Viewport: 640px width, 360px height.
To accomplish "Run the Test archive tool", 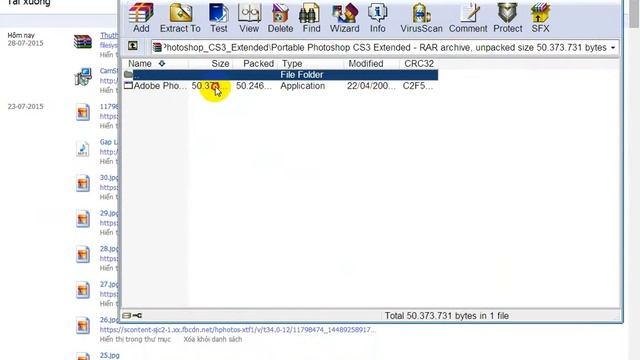I will [x=219, y=18].
